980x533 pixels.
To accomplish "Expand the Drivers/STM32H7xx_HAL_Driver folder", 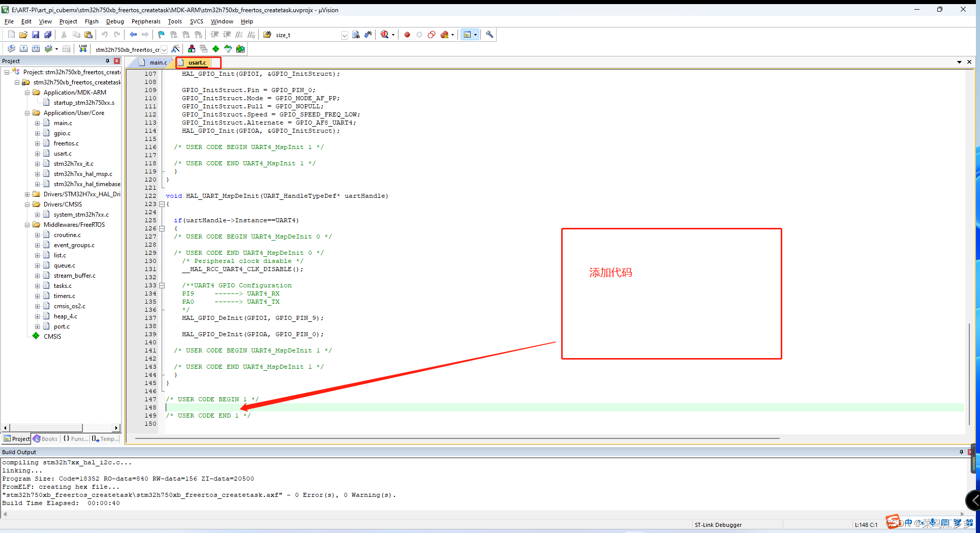I will 27,194.
